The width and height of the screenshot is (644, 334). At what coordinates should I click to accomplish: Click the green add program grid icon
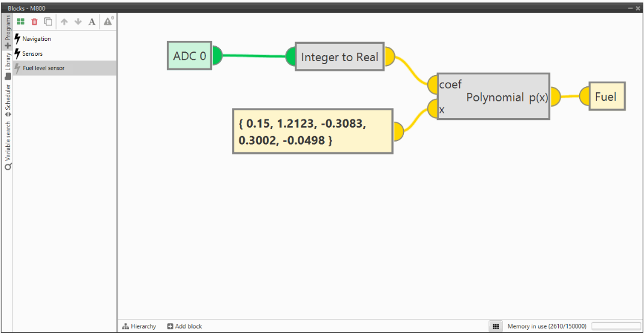click(20, 22)
